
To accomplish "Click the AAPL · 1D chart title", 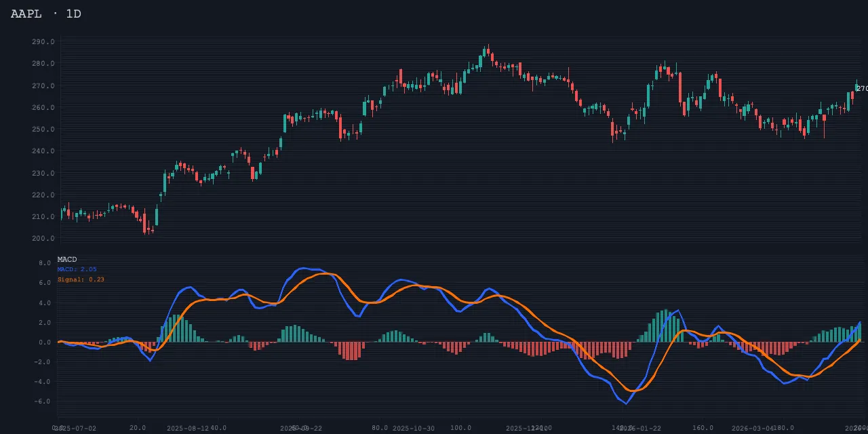I will [45, 14].
